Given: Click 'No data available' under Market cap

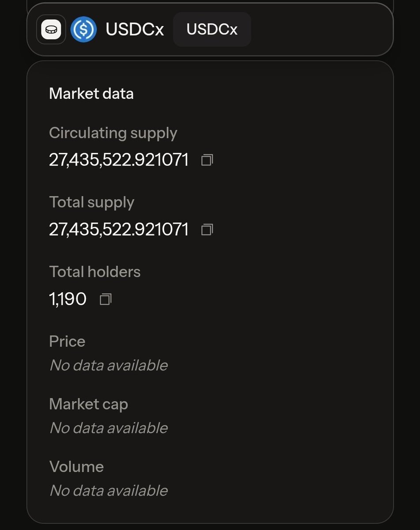Looking at the screenshot, I should (x=109, y=428).
